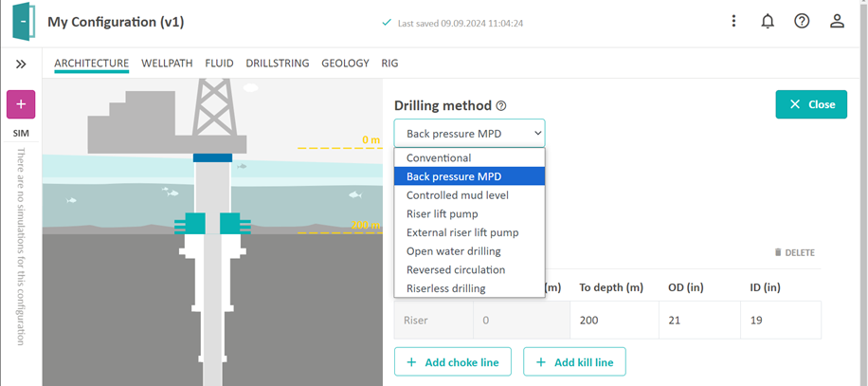Click the Add choke line button
Viewport: 868px width, 386px height.
tap(453, 362)
